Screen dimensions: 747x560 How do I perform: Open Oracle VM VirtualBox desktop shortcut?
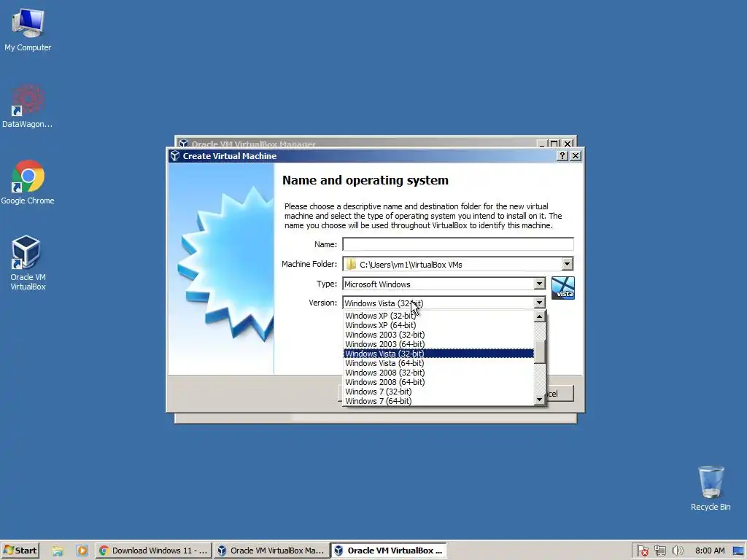(x=28, y=262)
